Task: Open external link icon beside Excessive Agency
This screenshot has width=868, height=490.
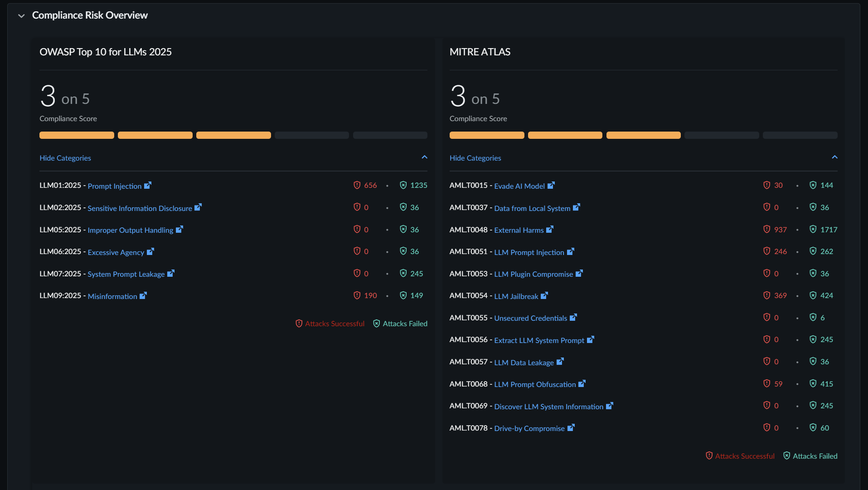Action: (150, 251)
